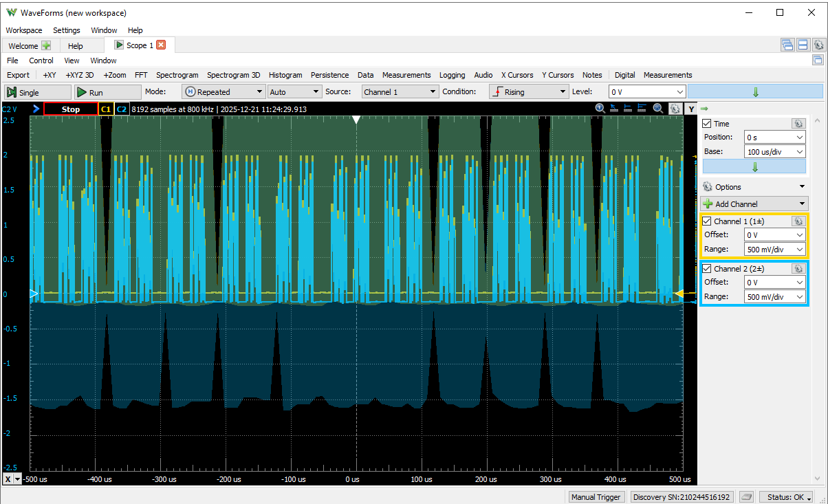This screenshot has width=828, height=504.
Task: Click the cascade windows icon
Action: [787, 45]
